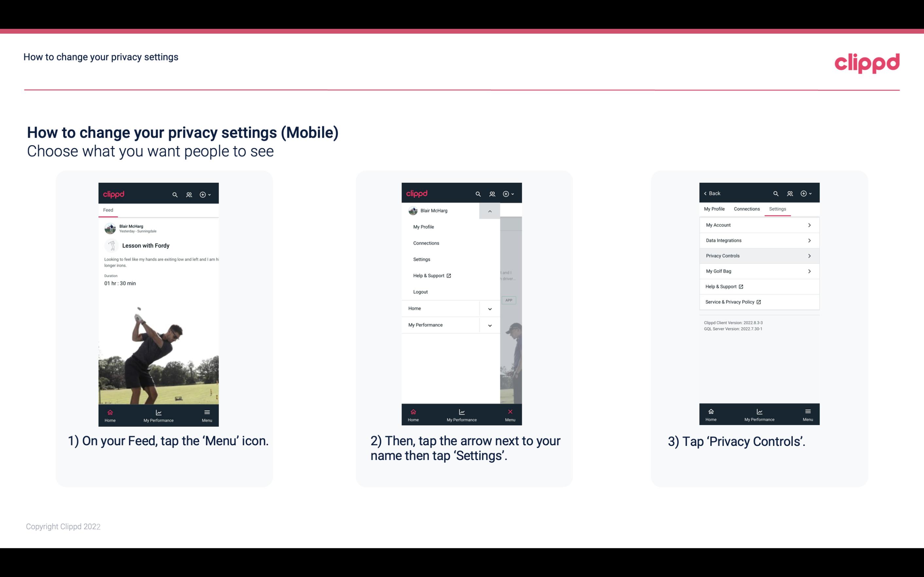Select Help and Support menu item
Viewport: 924px width, 577px height.
pos(432,275)
